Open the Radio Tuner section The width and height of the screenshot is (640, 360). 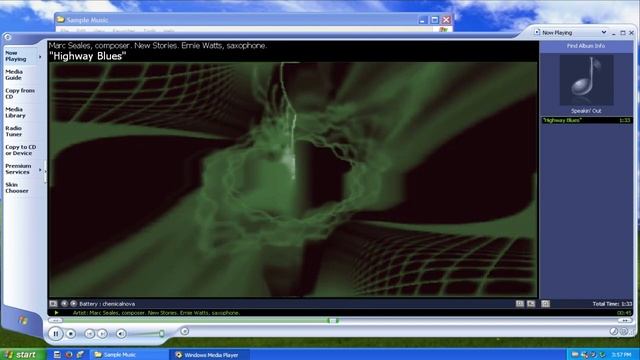click(13, 131)
